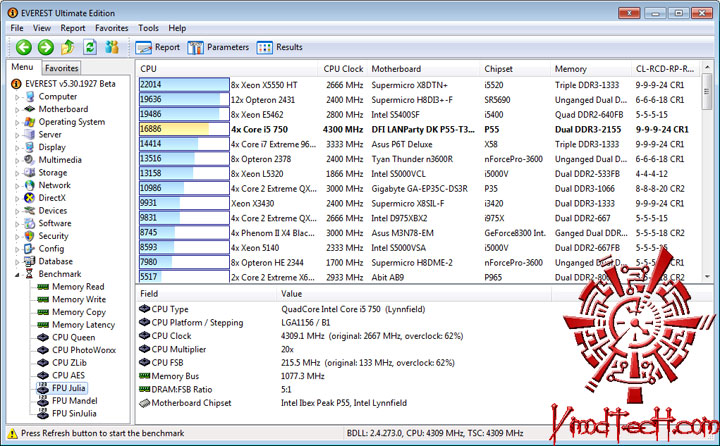This screenshot has width=720, height=446.
Task: Open the Report toolbar button
Action: click(x=158, y=47)
